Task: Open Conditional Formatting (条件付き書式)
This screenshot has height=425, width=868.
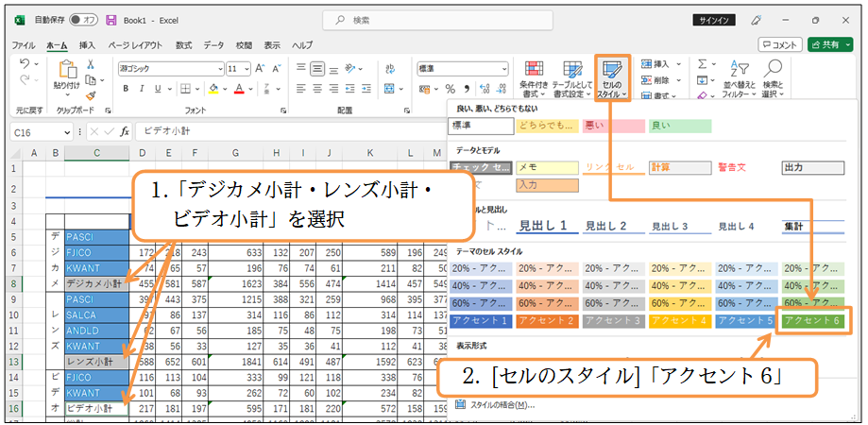Action: coord(532,78)
